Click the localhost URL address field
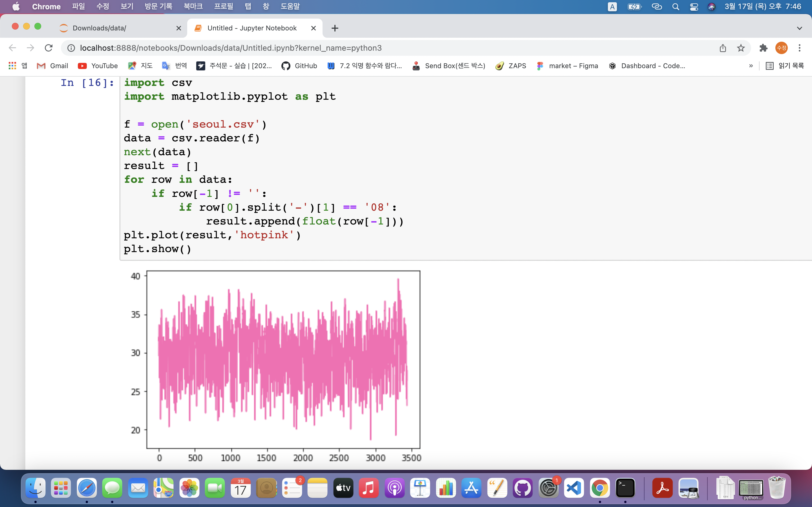The image size is (812, 507). coord(231,48)
